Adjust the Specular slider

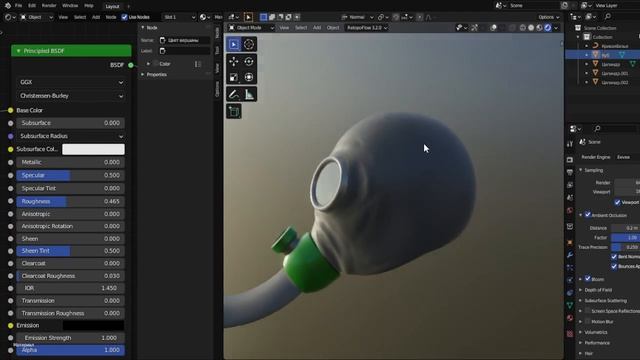tap(71, 175)
